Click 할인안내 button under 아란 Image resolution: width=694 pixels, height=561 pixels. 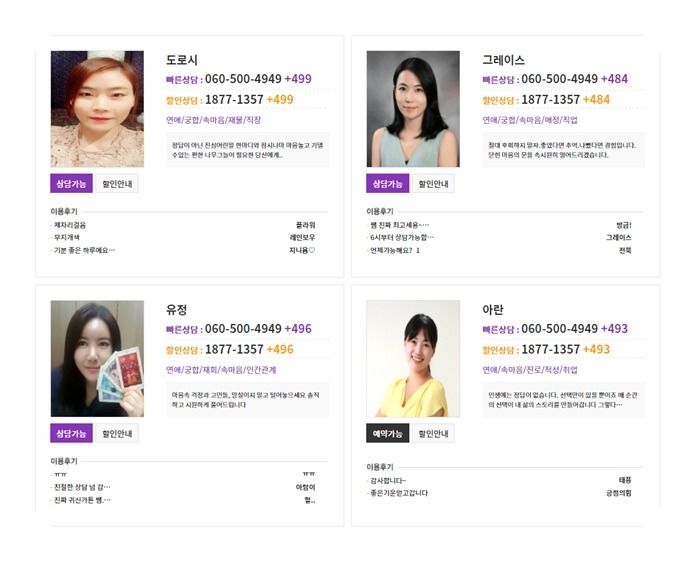pos(433,433)
